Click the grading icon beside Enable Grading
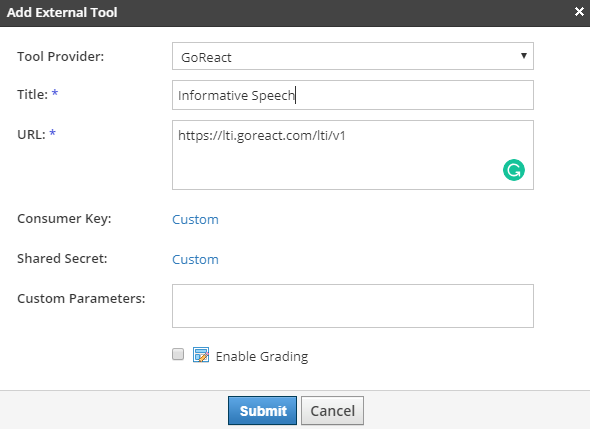Image resolution: width=590 pixels, height=429 pixels. point(201,355)
